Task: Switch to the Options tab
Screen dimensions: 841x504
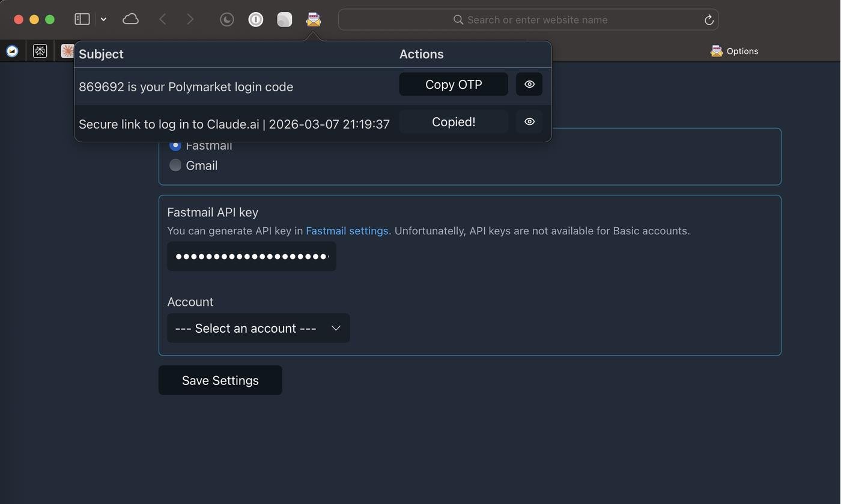Action: tap(734, 51)
